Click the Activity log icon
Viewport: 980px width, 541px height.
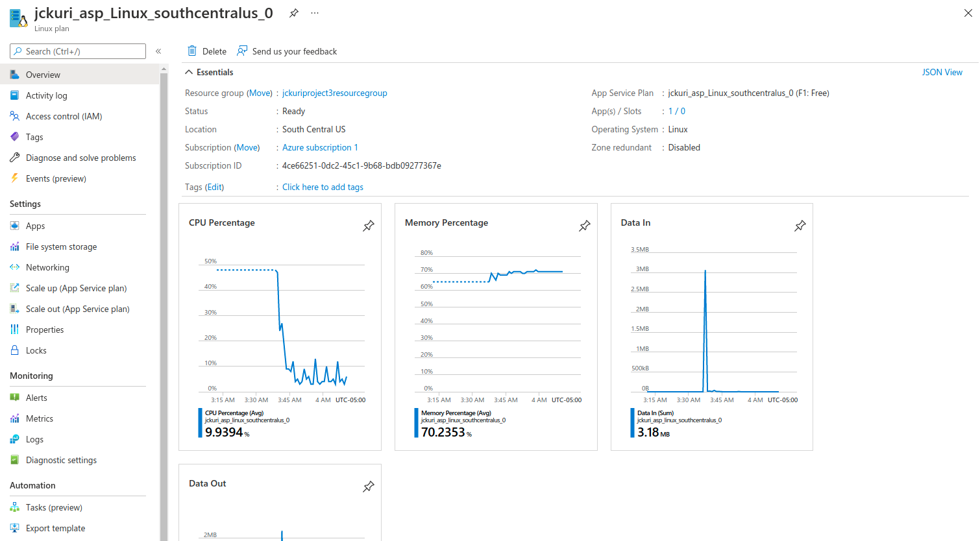(x=14, y=95)
